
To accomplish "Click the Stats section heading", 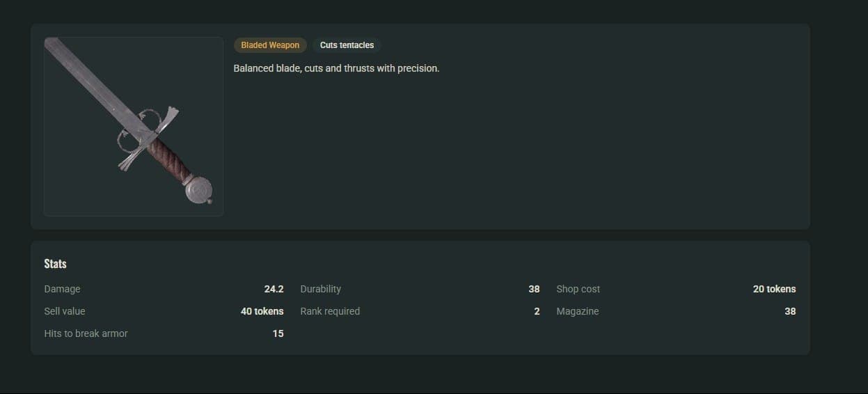I will [55, 264].
